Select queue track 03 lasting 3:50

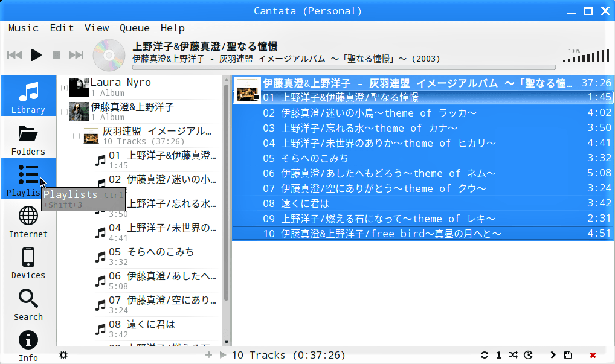click(423, 128)
